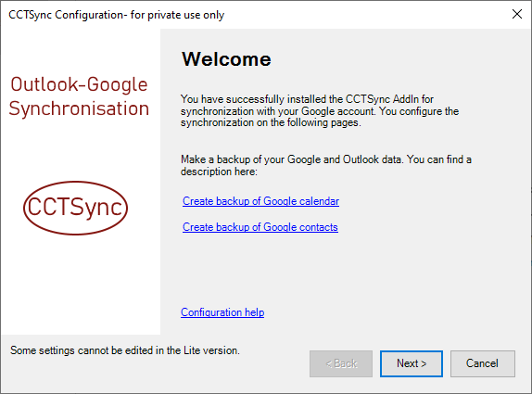Open Create backup of Google contacts link
532x394 pixels.
[x=260, y=227]
